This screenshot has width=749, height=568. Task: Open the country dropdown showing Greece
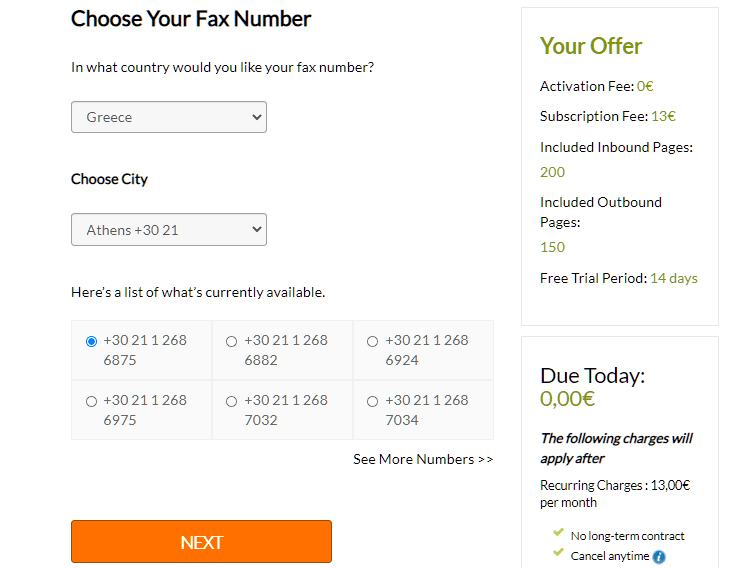pyautogui.click(x=169, y=117)
